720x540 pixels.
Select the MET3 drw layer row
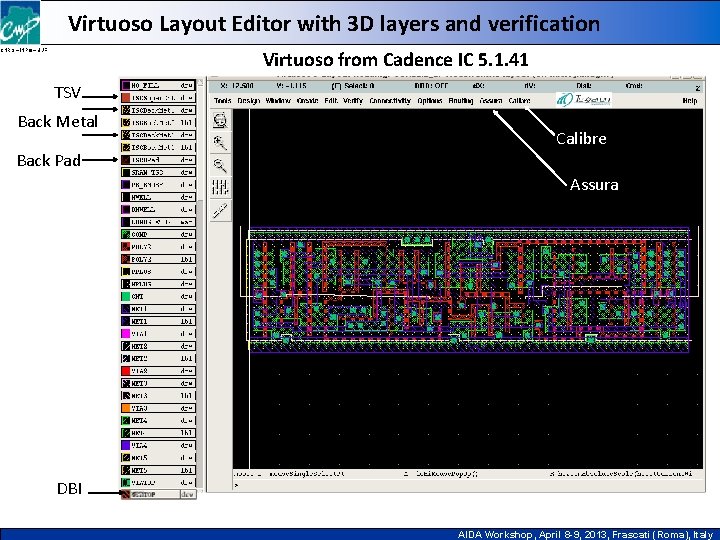click(x=158, y=383)
